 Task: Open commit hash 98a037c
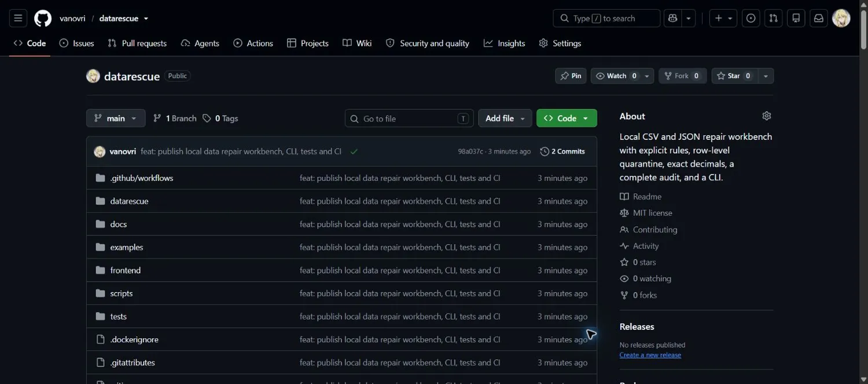[470, 152]
